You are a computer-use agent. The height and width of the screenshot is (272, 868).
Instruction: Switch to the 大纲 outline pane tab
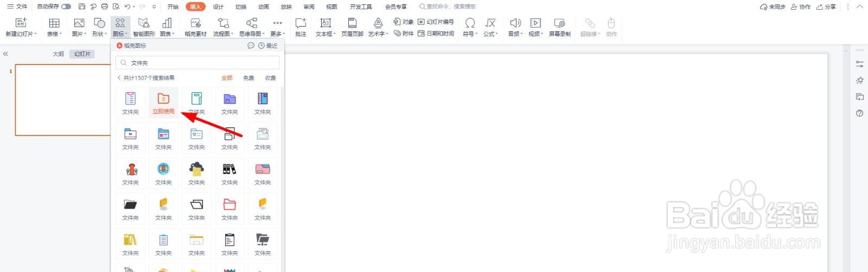[x=58, y=54]
